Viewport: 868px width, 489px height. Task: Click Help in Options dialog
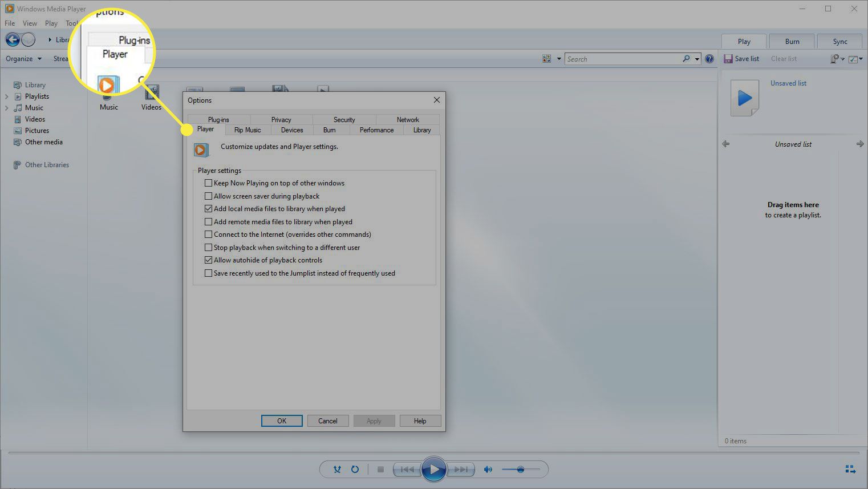coord(420,421)
